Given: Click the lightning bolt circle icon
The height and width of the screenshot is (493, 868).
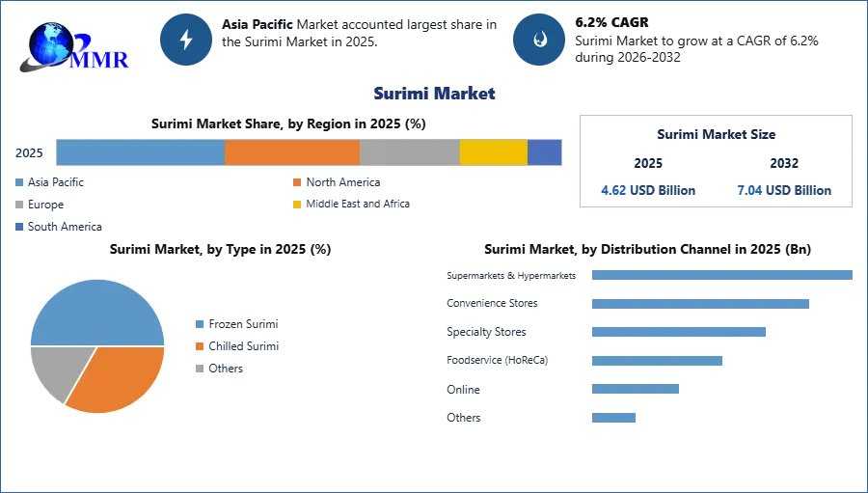Looking at the screenshot, I should pos(186,40).
